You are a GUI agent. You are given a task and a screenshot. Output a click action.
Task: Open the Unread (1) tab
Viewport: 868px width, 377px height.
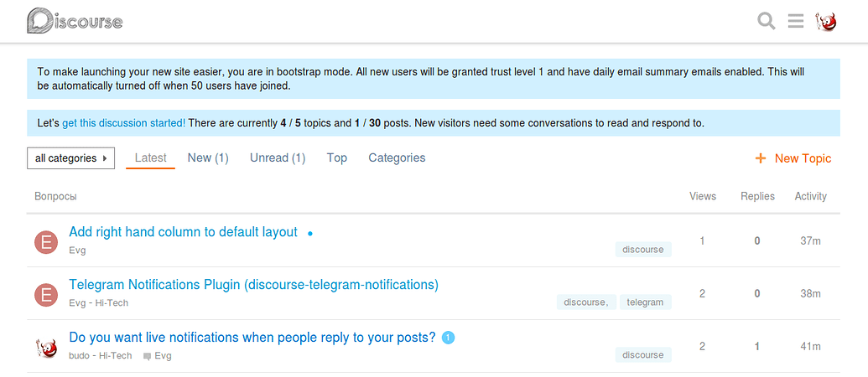click(278, 158)
